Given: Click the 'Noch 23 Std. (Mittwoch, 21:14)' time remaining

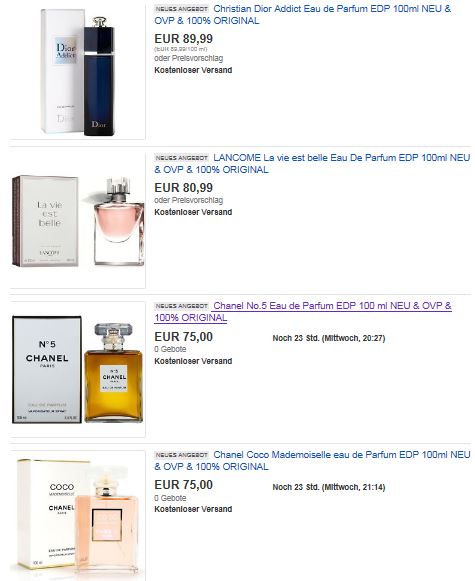Looking at the screenshot, I should [329, 487].
